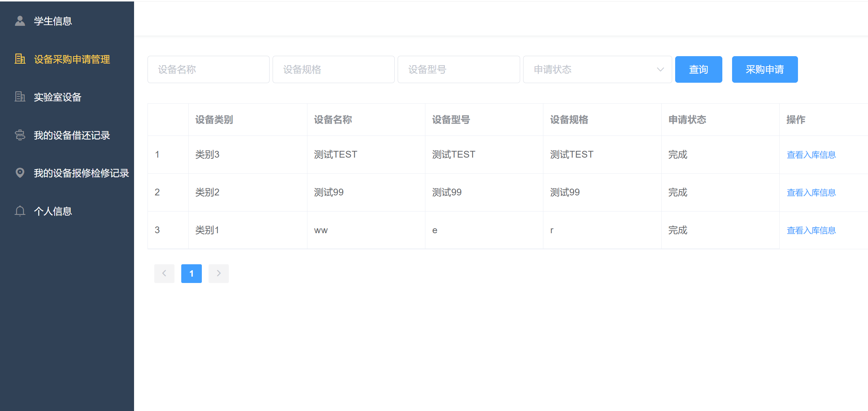Select the 学生信息 person icon in sidebar
Viewport: 868px width, 411px height.
tap(20, 21)
